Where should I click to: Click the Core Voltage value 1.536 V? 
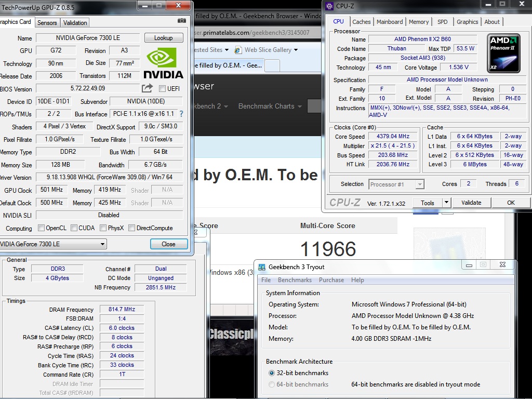(x=459, y=67)
